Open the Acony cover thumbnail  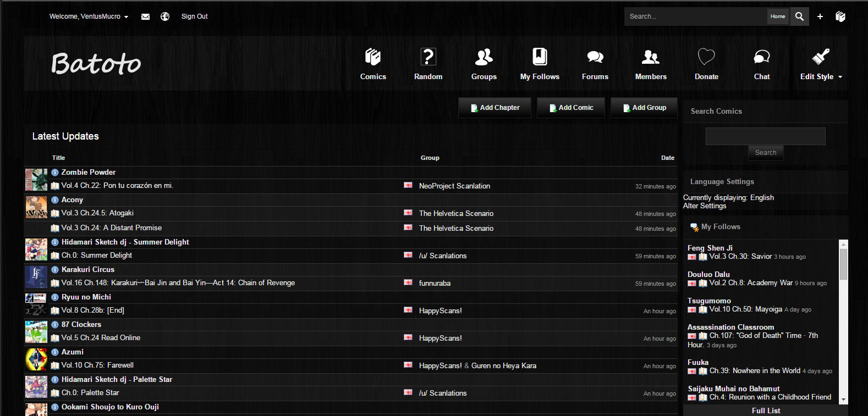36,207
